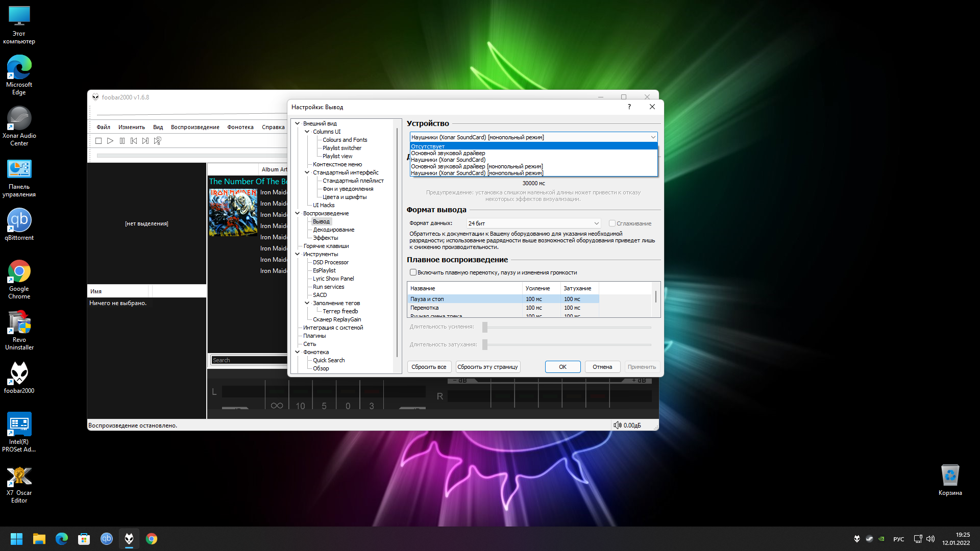Open the Фонотека menu
This screenshot has width=980, height=551.
(240, 127)
